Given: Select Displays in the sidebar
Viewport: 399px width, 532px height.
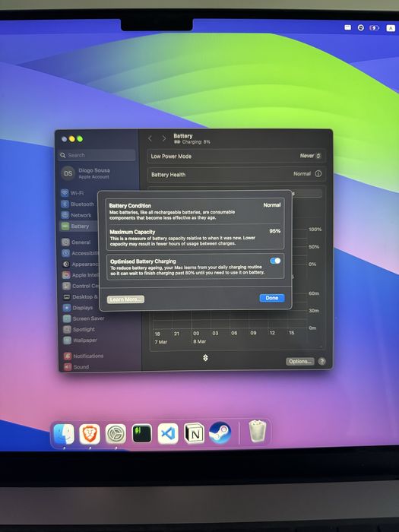Looking at the screenshot, I should [82, 308].
